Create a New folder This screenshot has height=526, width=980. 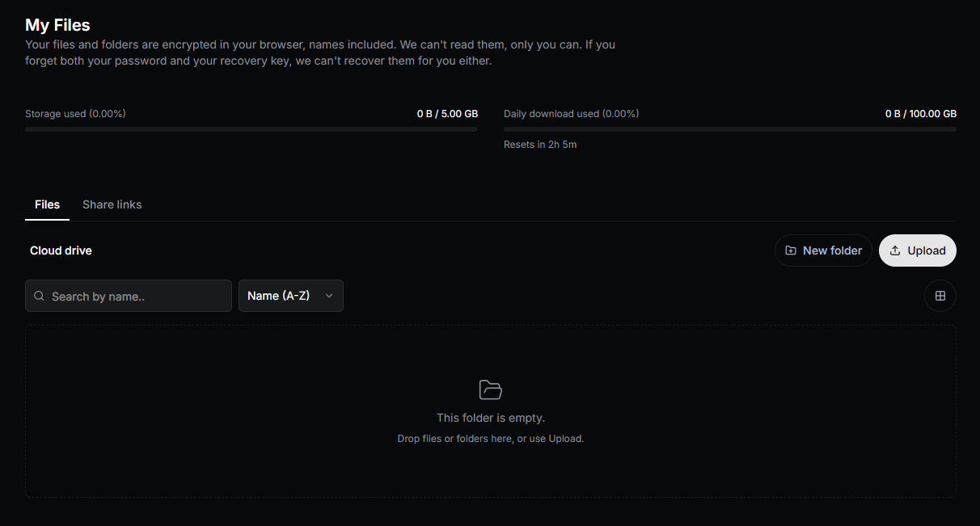tap(823, 250)
